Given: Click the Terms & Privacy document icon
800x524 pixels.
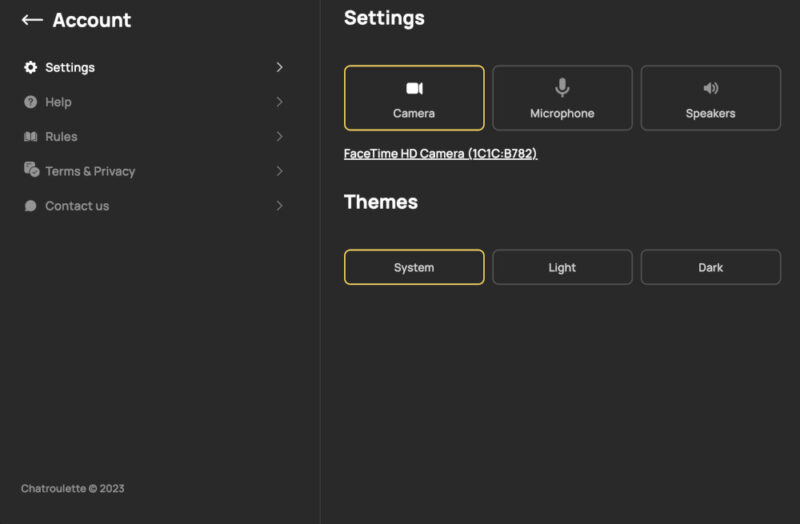Looking at the screenshot, I should pyautogui.click(x=31, y=169).
